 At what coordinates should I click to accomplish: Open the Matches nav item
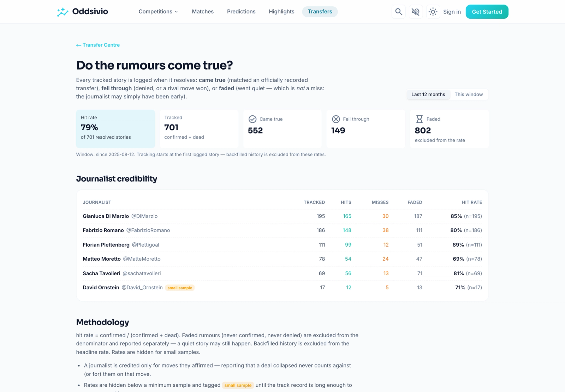tap(203, 12)
